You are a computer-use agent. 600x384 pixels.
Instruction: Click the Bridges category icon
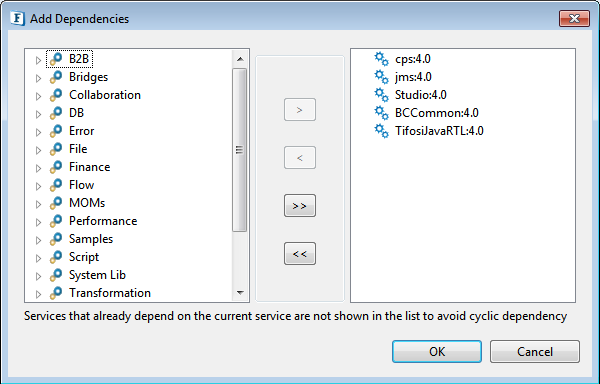click(x=56, y=77)
